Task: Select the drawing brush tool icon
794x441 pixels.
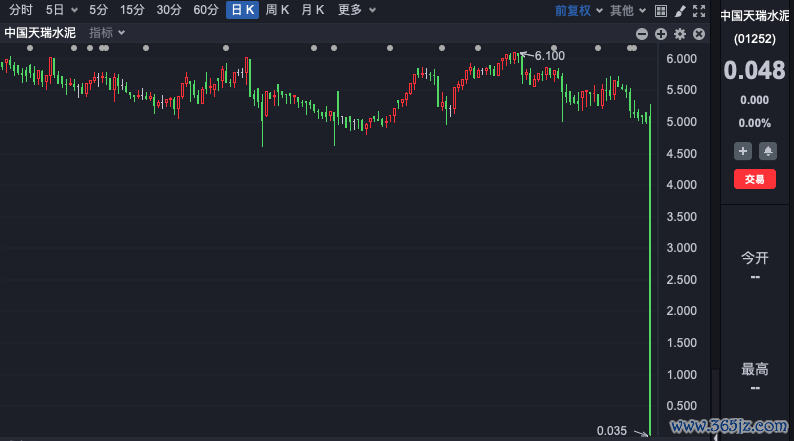Action: coord(680,11)
